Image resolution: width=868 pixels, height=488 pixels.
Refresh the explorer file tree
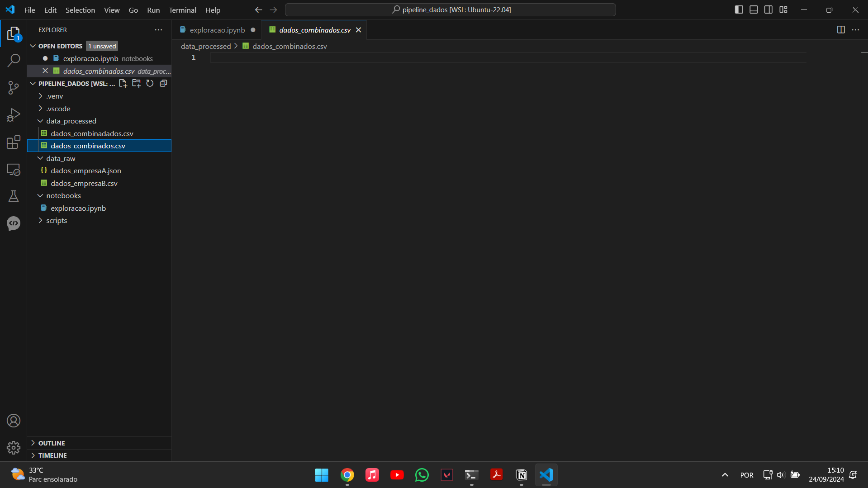click(150, 83)
